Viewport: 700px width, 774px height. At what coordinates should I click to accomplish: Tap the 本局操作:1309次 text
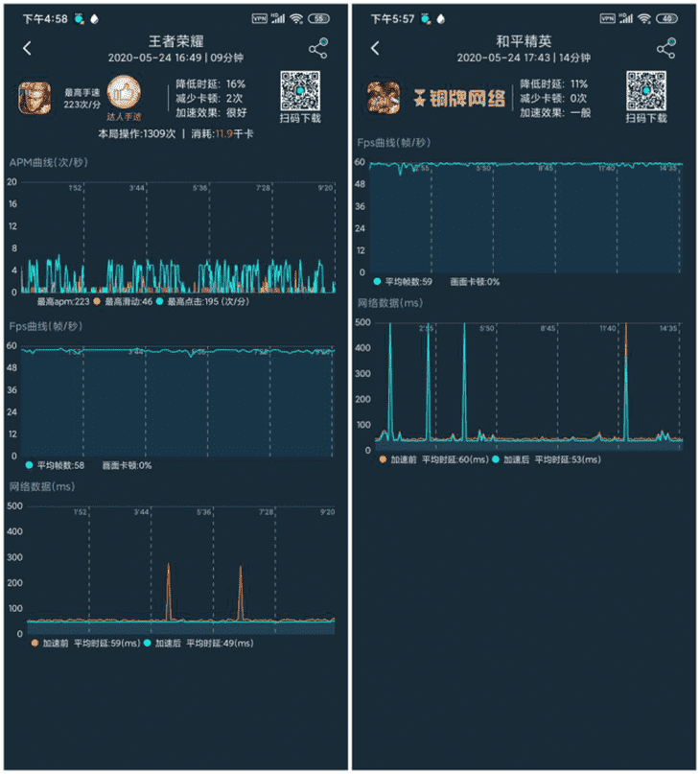click(137, 133)
